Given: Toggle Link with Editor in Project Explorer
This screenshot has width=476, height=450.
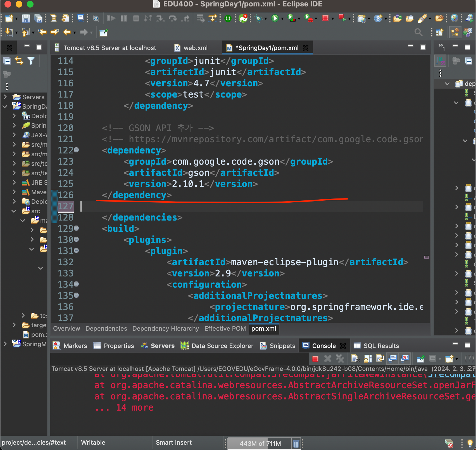Looking at the screenshot, I should coord(19,61).
